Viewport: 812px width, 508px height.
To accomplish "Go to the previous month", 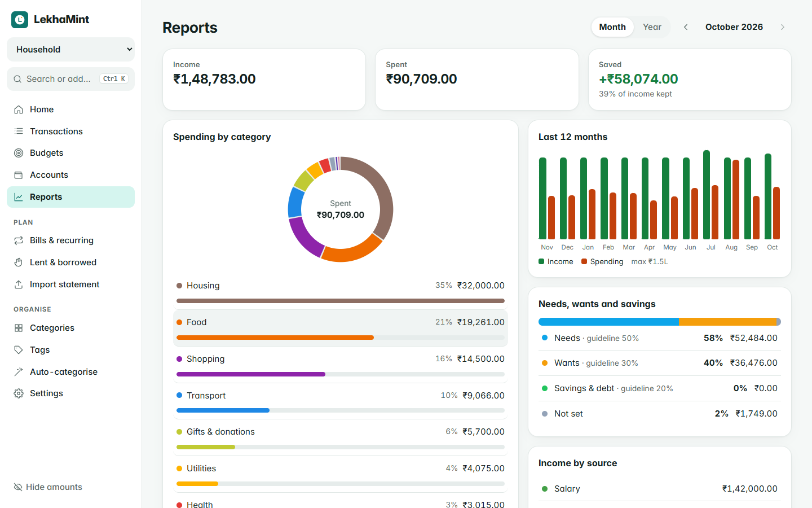I will tap(686, 27).
